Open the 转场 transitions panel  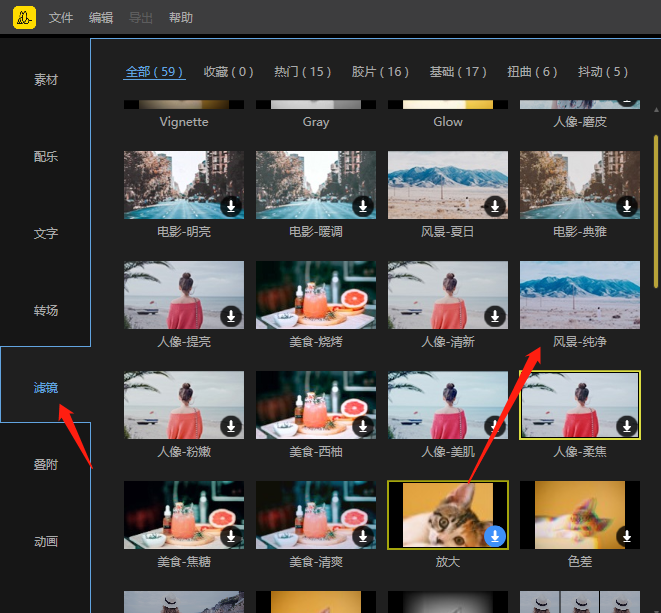click(x=46, y=310)
